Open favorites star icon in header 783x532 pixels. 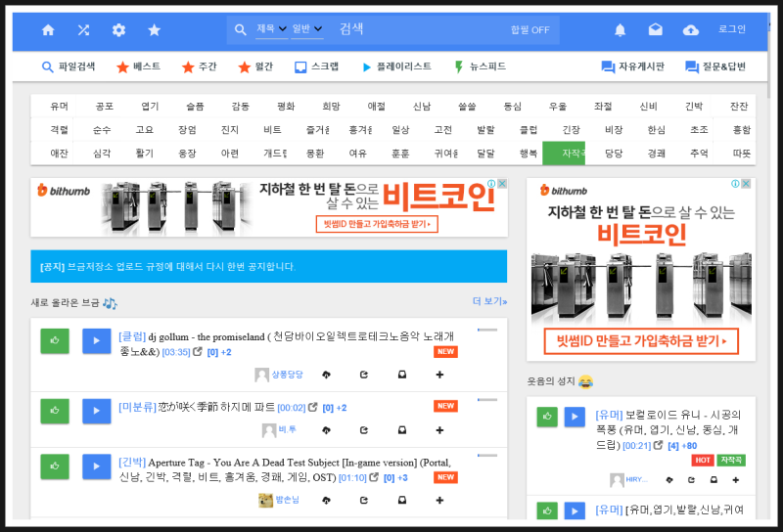pyautogui.click(x=155, y=30)
